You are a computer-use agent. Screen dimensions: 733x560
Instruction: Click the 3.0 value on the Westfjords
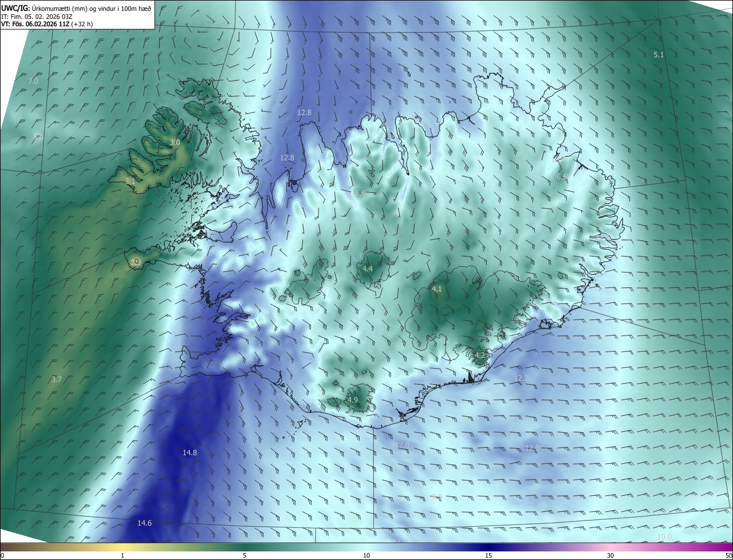175,142
